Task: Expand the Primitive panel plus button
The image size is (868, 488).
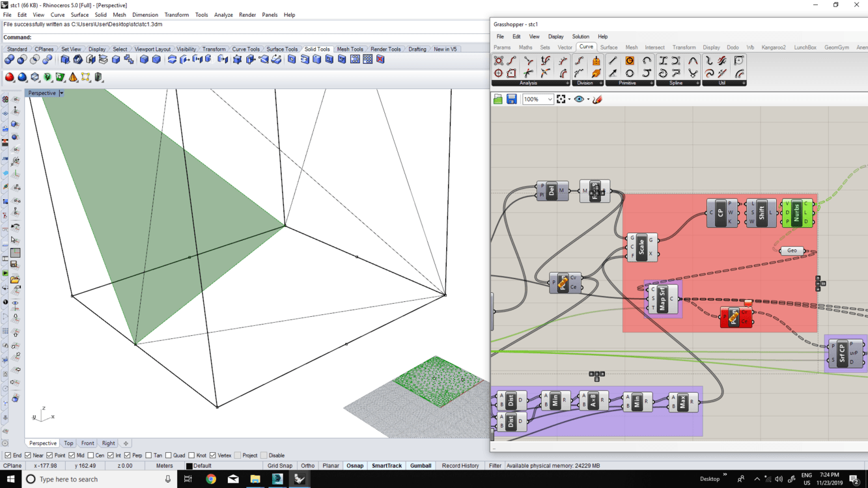Action: pyautogui.click(x=651, y=83)
